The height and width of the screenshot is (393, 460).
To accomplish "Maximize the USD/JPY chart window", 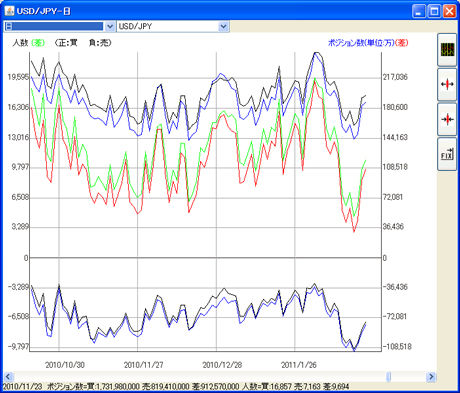I will 434,11.
